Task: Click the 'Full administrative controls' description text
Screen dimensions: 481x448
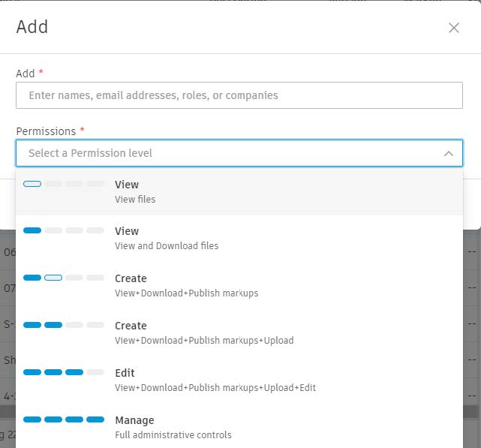Action: click(173, 434)
